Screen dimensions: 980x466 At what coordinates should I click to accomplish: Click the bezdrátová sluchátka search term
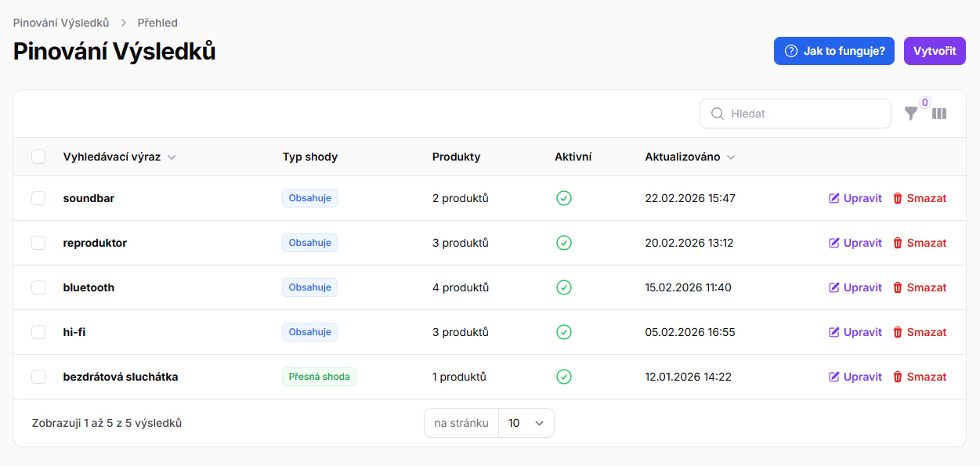(x=121, y=377)
